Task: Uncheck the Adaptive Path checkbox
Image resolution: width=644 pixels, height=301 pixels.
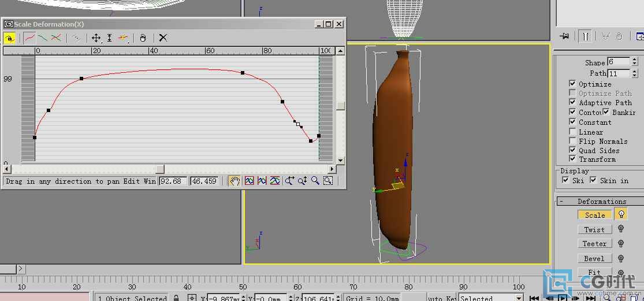Action: click(572, 102)
